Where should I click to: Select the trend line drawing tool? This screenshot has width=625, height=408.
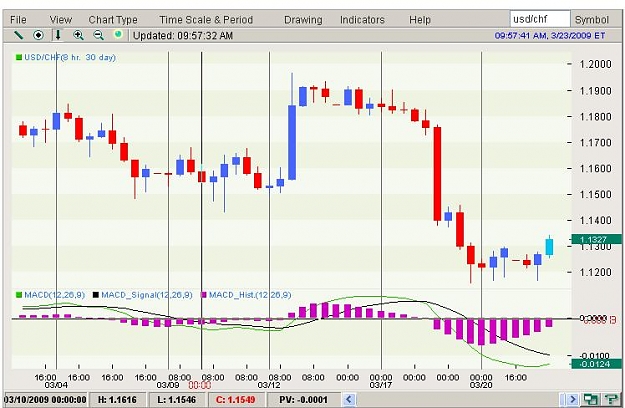[18, 35]
